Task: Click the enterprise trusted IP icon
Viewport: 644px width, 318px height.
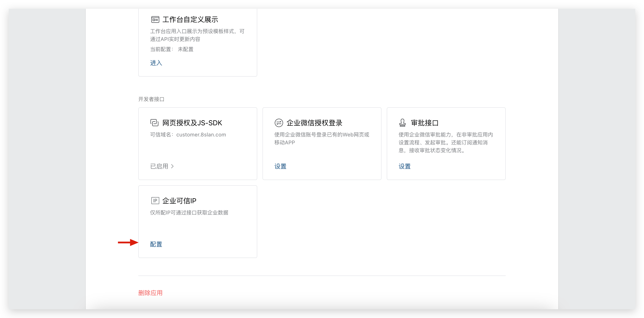Action: point(155,201)
